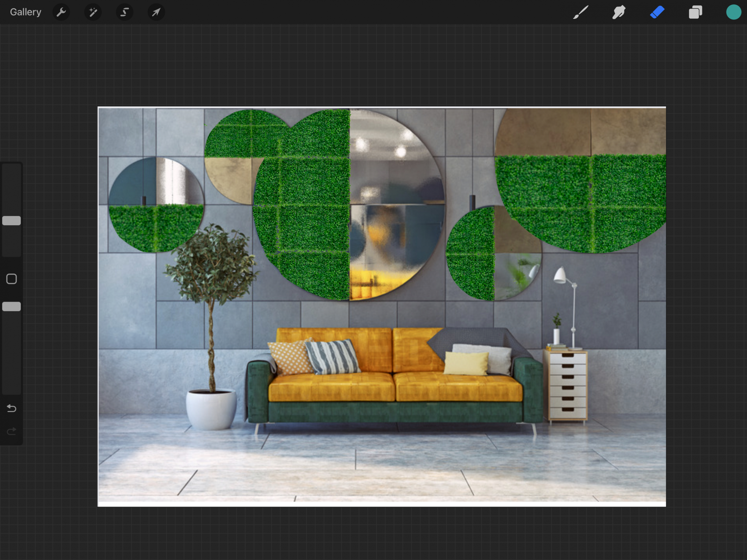747x560 pixels.
Task: Open the teal active color picker
Action: click(x=734, y=13)
